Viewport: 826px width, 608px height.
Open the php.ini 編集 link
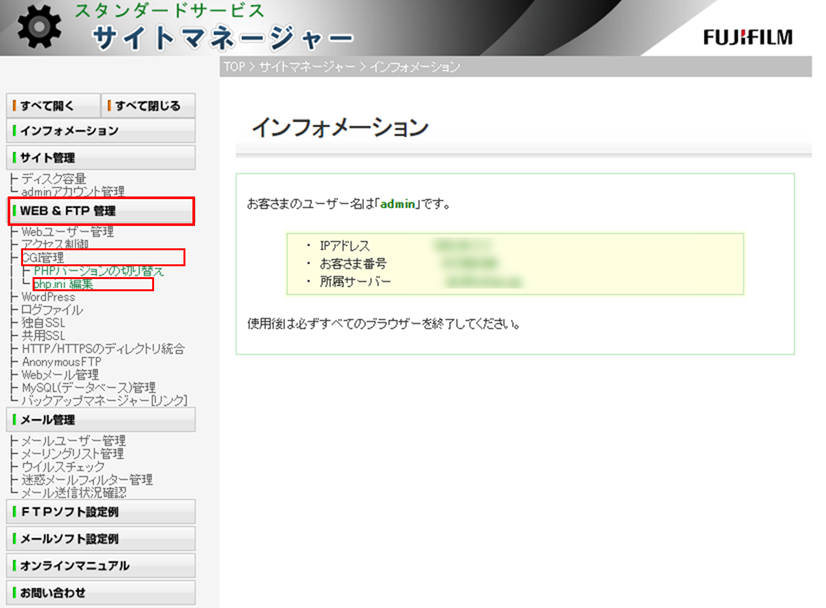[x=63, y=284]
